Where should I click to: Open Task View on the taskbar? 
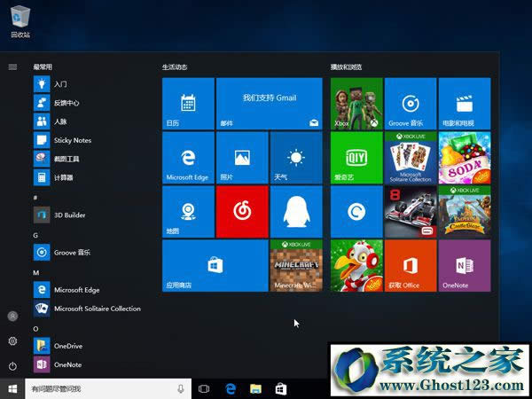point(204,388)
